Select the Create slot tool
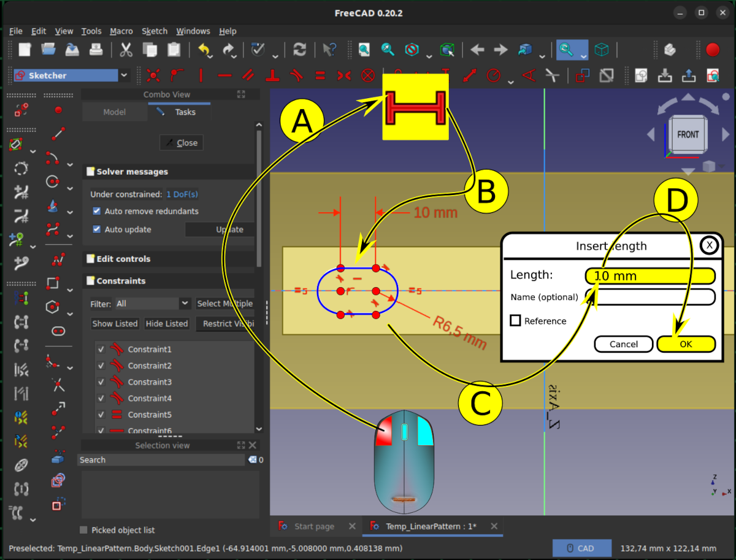736x560 pixels. click(x=58, y=331)
